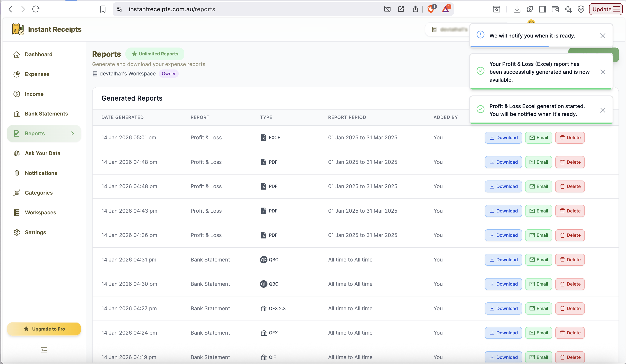This screenshot has height=364, width=626.
Task: Delete the 04:36 pm Profit & Loss PDF
Action: (570, 235)
